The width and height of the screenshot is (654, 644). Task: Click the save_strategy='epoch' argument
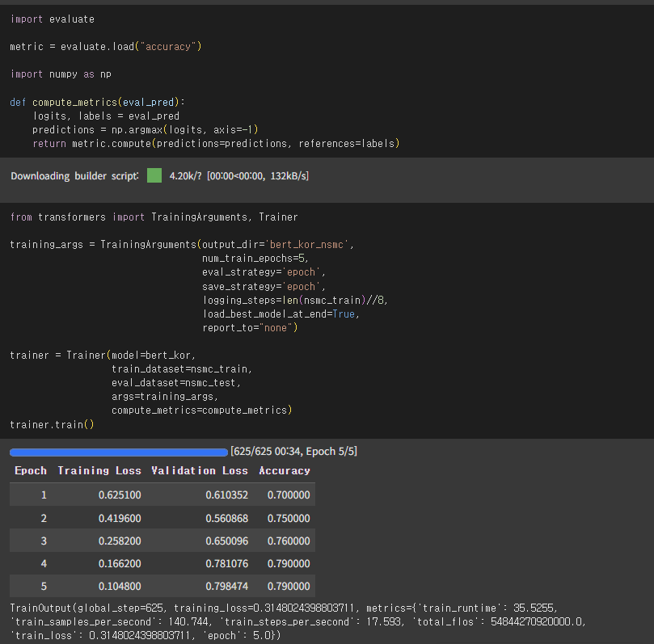264,286
